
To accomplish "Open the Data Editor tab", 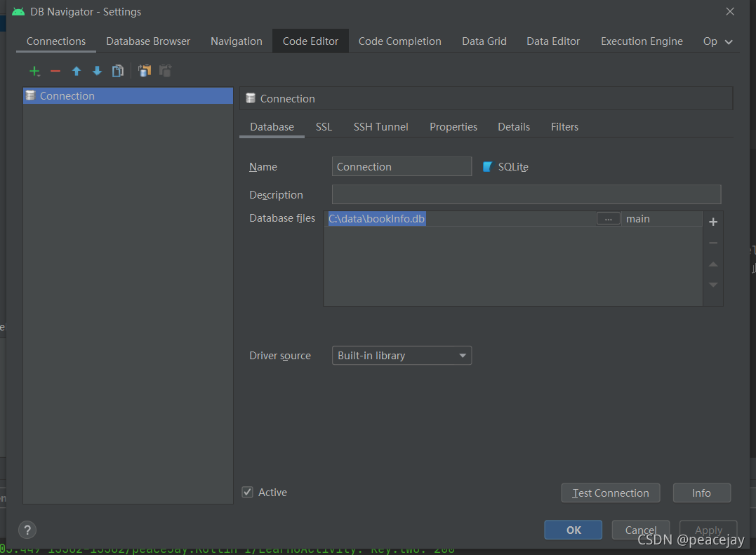I will click(553, 41).
